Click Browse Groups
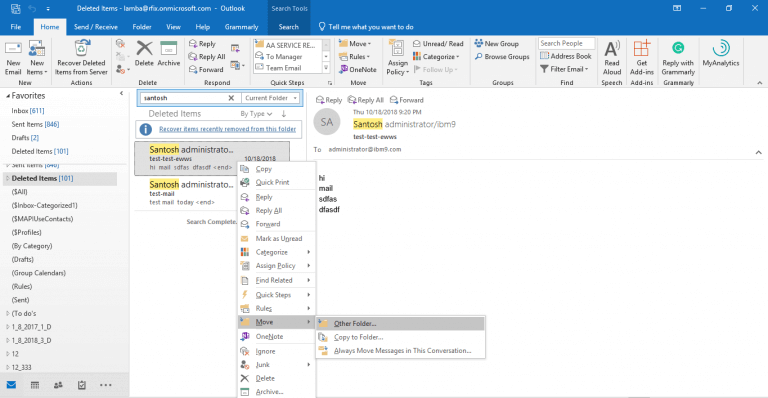This screenshot has width=768, height=398. 502,57
